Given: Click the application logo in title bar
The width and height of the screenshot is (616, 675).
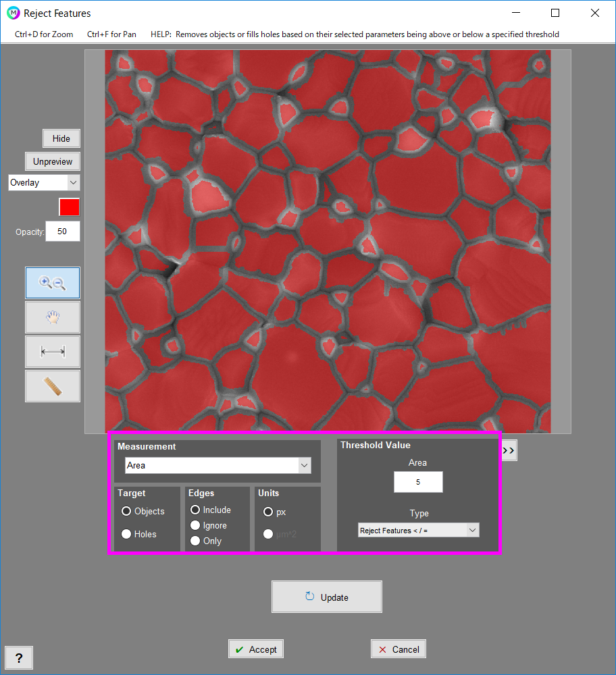Looking at the screenshot, I should (x=13, y=13).
